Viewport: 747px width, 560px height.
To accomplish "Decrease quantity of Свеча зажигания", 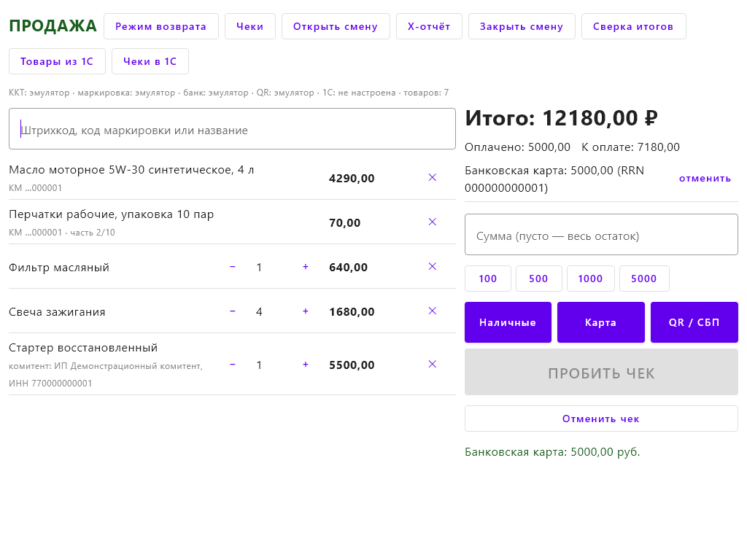I will [233, 311].
